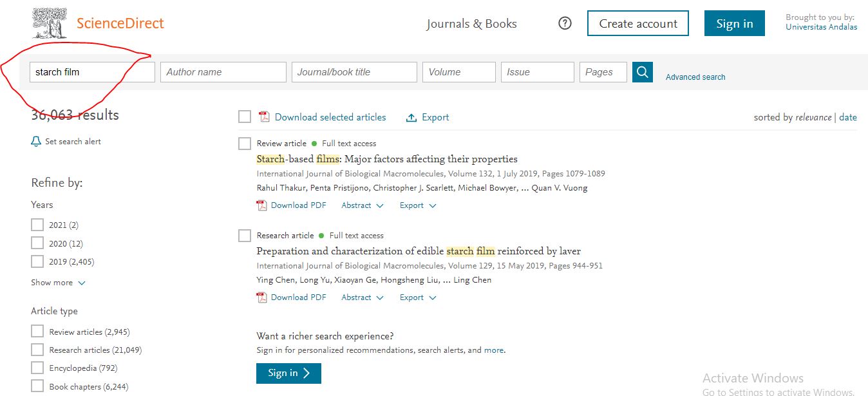Click the Export upload arrow icon
This screenshot has width=868, height=396.
coord(411,117)
